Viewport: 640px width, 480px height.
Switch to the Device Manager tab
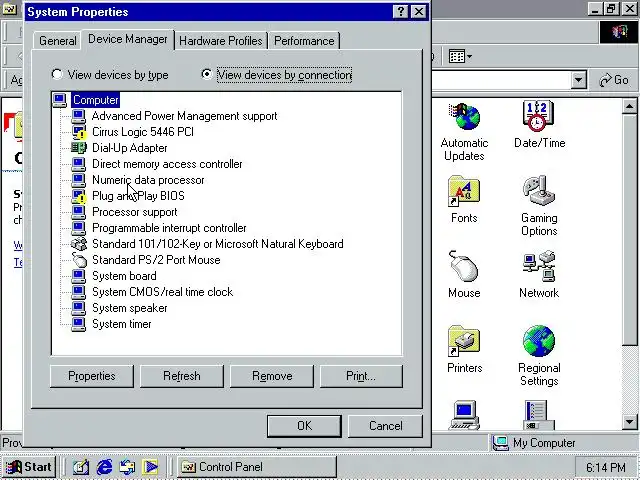click(128, 39)
